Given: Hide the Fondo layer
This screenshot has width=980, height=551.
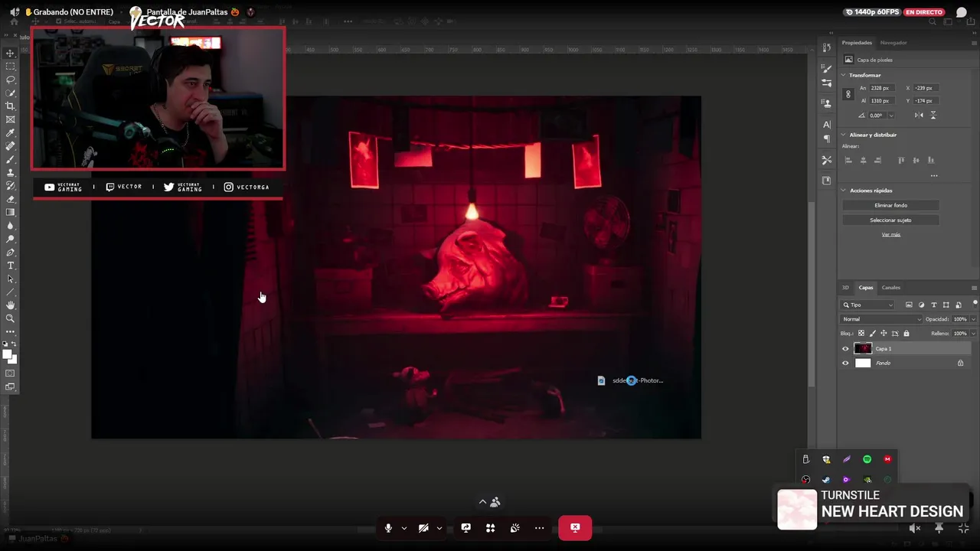Looking at the screenshot, I should 845,363.
